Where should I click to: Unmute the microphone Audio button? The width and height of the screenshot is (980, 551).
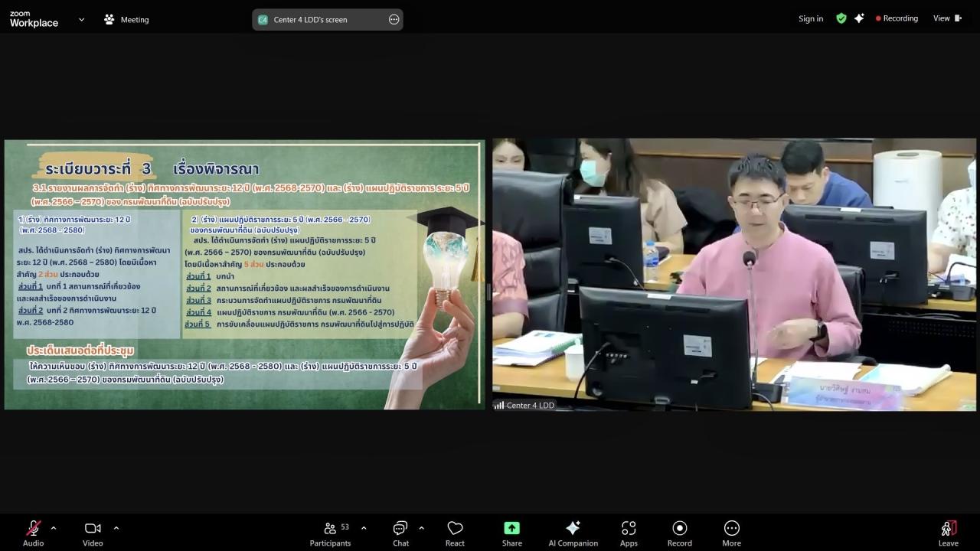[x=33, y=533]
